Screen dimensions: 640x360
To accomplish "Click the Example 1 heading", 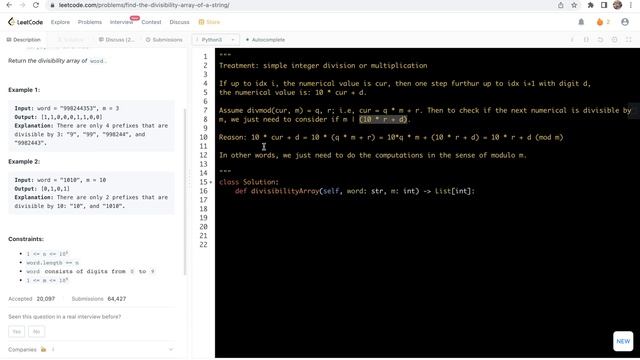I will pos(24,90).
